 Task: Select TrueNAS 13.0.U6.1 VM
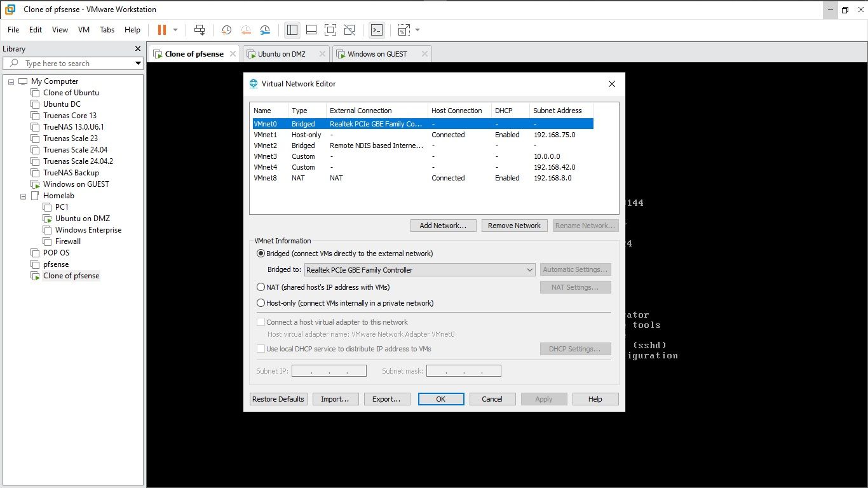tap(74, 127)
